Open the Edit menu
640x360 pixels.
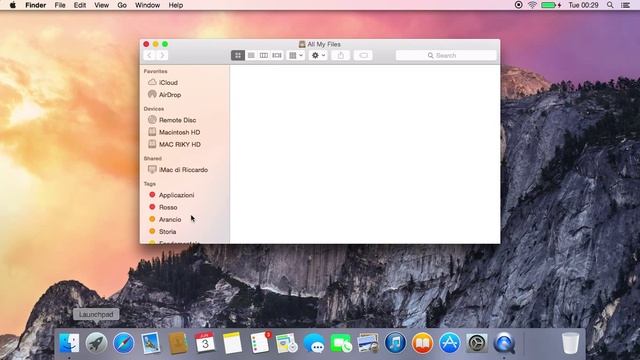pos(80,5)
